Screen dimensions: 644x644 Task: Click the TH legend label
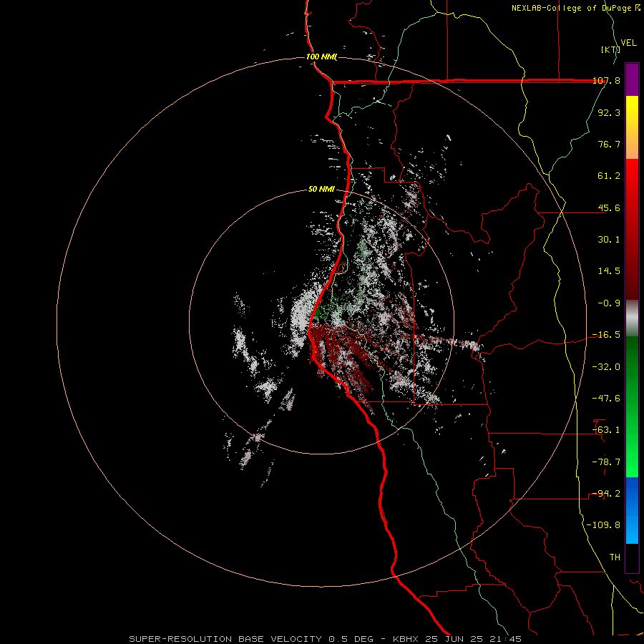point(615,557)
